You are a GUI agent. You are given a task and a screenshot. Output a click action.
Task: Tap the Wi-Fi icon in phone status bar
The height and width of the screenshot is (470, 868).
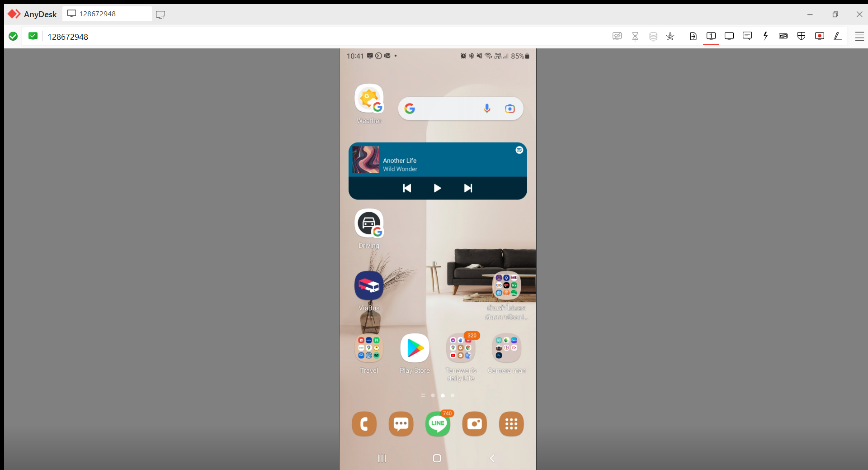pos(488,56)
